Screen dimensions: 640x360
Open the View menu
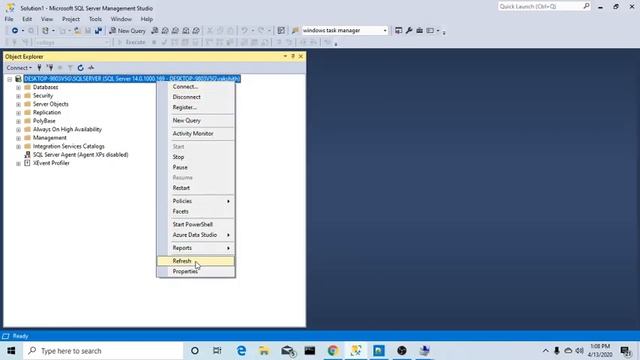pos(47,19)
